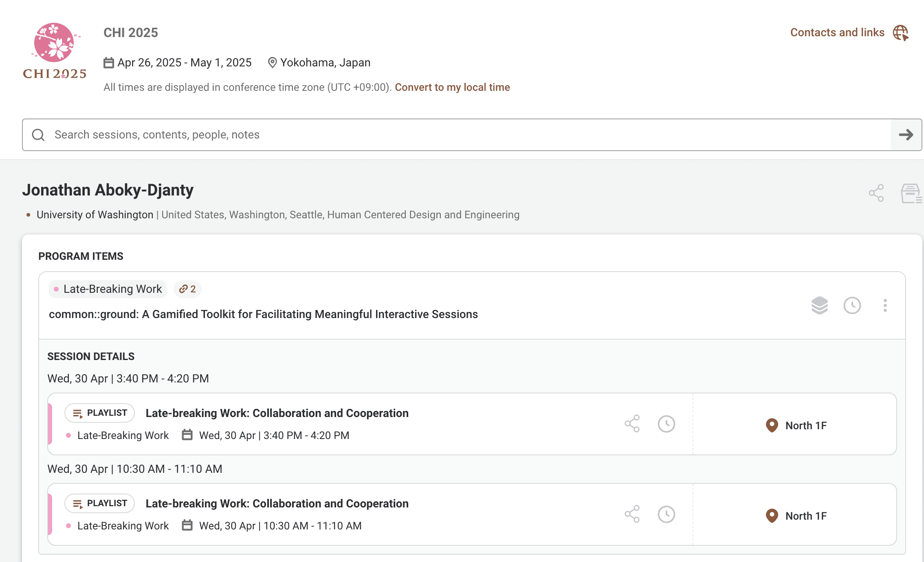Viewport: 924px width, 562px height.
Task: Share the 10:30 AM Collaboration and Cooperation session
Action: pyautogui.click(x=632, y=514)
